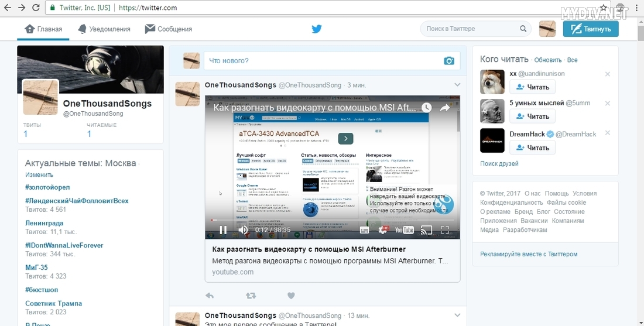Go forward with the browser forward arrow
The image size is (644, 326).
point(22,8)
